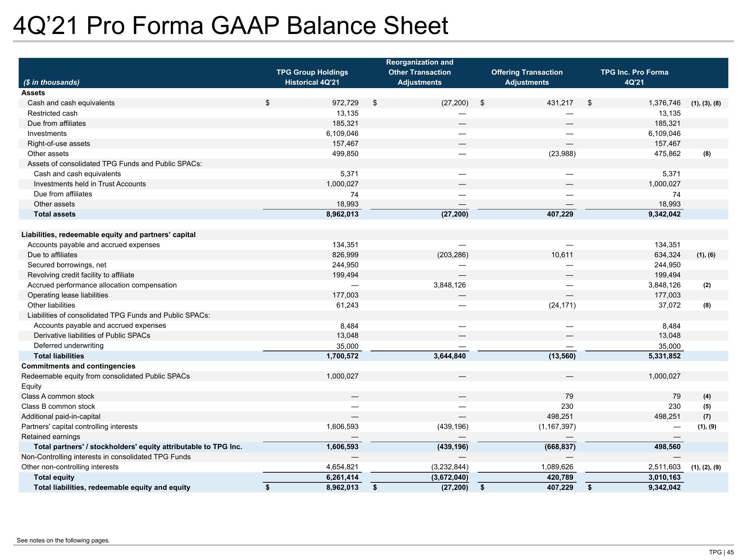Click 'Total partners' / stockholders' equity attributable to TPG Inc.'
747x560 pixels.
(138, 447)
